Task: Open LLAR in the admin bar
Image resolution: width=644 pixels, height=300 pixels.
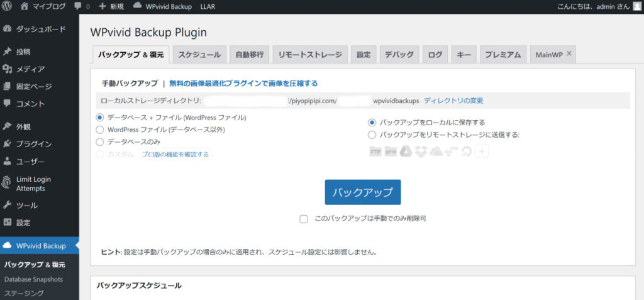Action: 208,6
